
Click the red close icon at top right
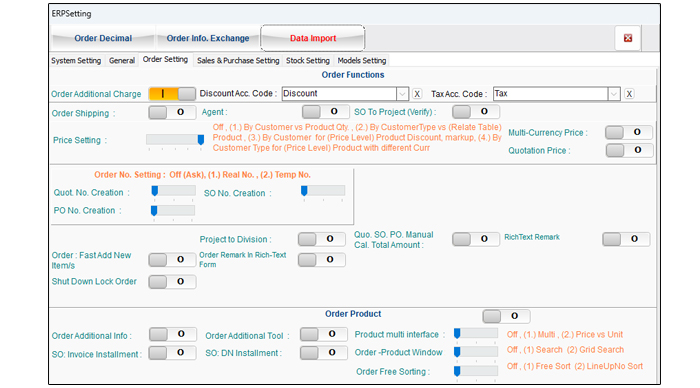click(628, 38)
